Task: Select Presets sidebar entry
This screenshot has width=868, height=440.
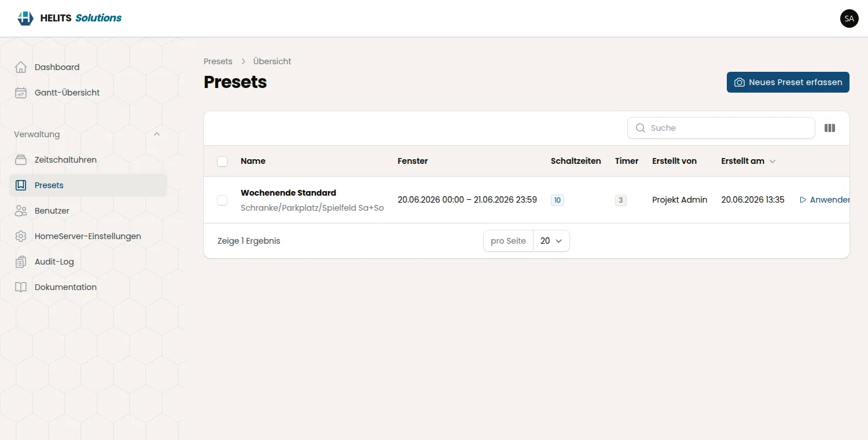Action: tap(88, 185)
